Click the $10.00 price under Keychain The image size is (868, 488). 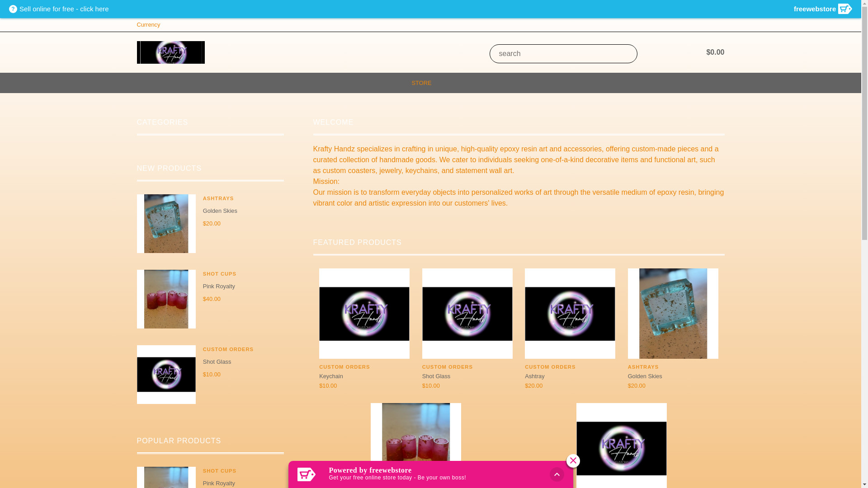click(x=328, y=386)
